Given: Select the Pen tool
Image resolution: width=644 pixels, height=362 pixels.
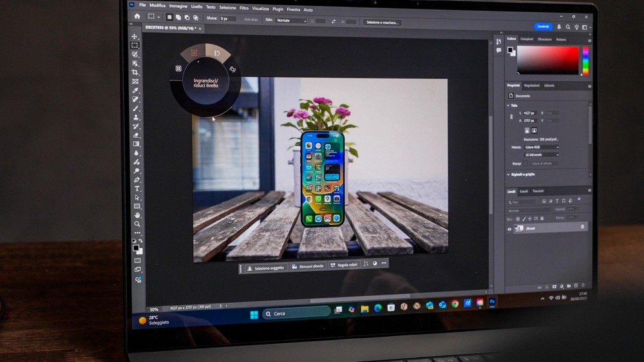Looking at the screenshot, I should 137,180.
